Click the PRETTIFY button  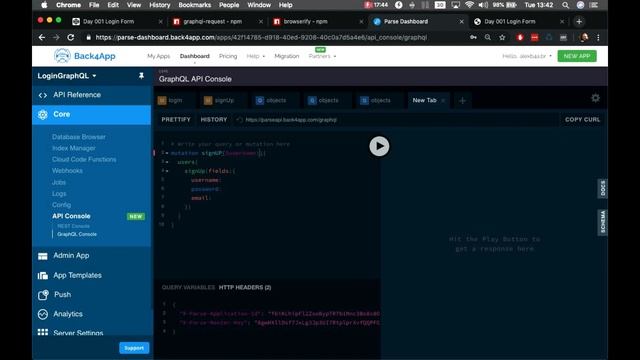tap(176, 120)
